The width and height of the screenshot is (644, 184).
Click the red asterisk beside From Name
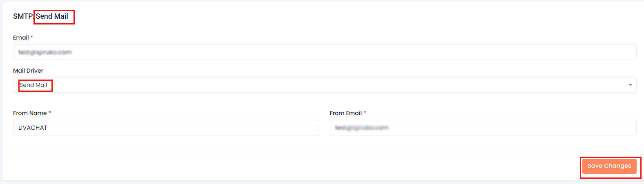50,113
